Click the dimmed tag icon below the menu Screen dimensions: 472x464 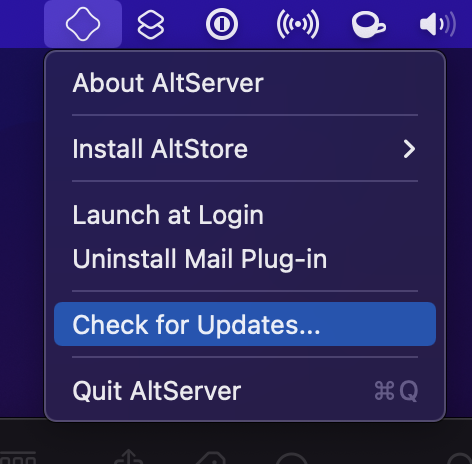[211, 458]
